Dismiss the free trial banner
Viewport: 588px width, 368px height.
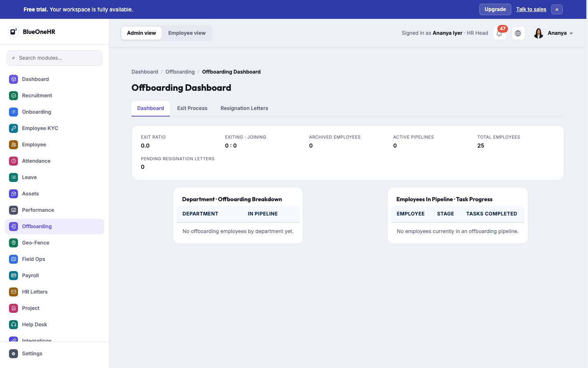(x=557, y=9)
